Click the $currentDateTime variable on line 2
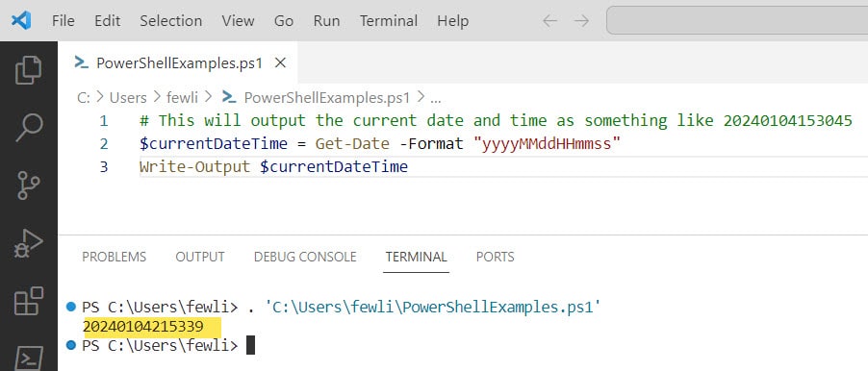 pyautogui.click(x=214, y=144)
